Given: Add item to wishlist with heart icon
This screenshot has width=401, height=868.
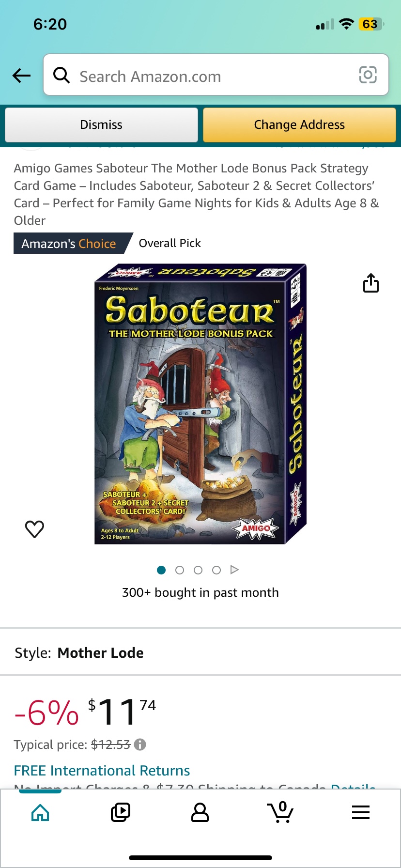Looking at the screenshot, I should (34, 529).
